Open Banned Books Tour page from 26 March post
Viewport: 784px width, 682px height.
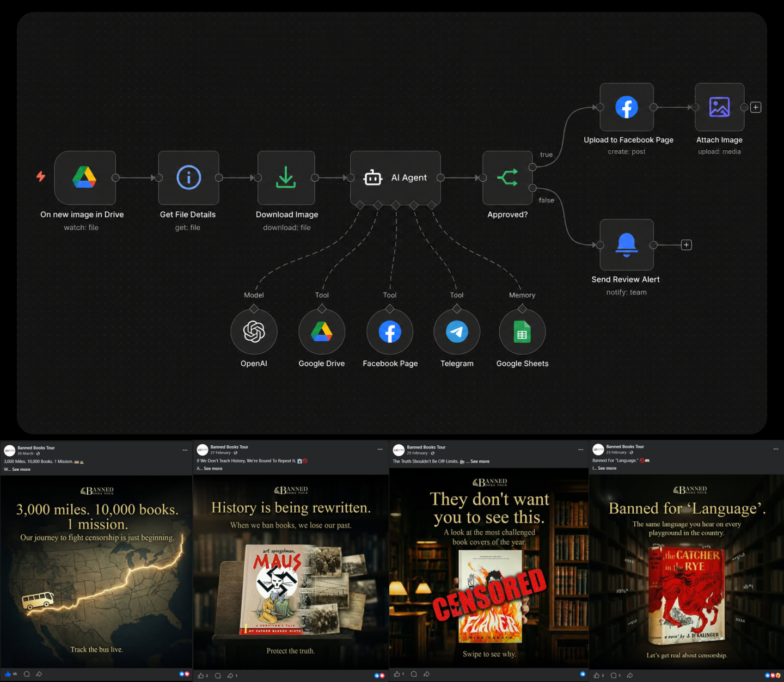(36, 448)
